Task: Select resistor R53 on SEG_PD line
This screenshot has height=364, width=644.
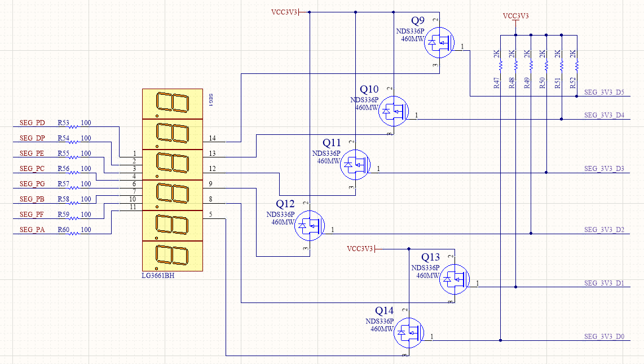Action: (73, 126)
